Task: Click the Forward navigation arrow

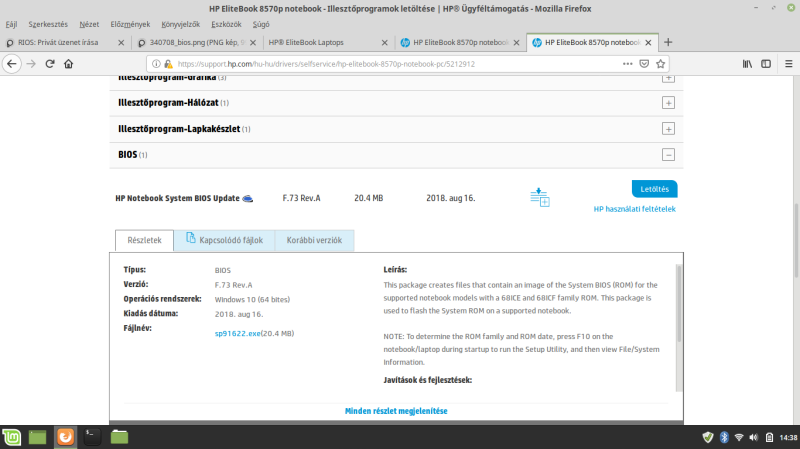Action: tap(31, 64)
